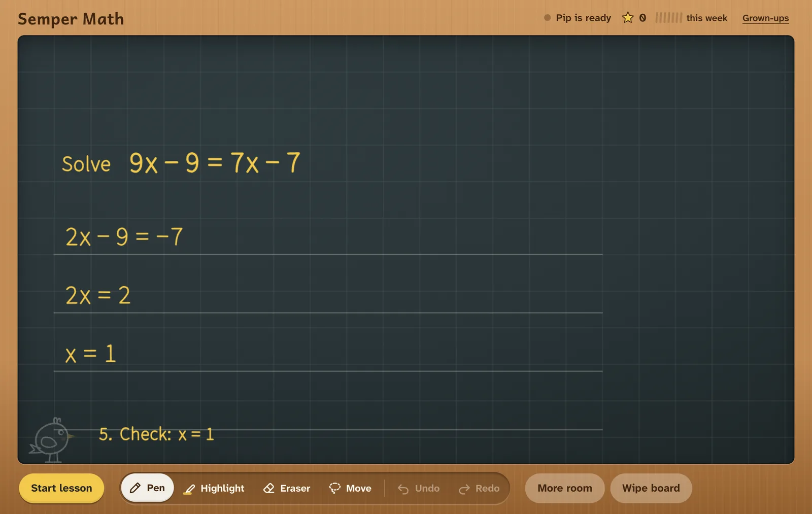Select the Highlight tool
812x514 pixels.
click(214, 488)
